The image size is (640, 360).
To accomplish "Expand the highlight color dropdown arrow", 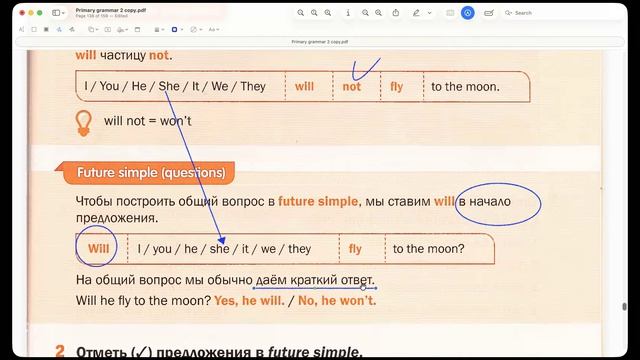I will pyautogui.click(x=429, y=13).
